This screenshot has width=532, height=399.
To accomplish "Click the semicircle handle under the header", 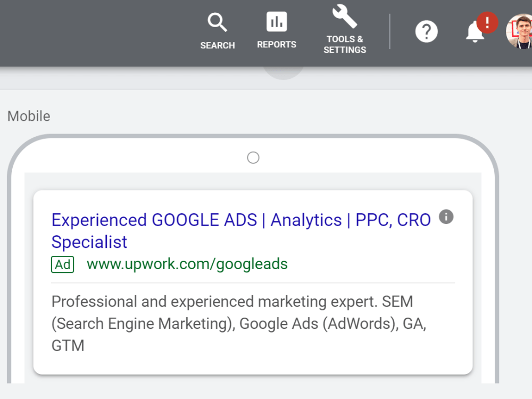I will 284,73.
